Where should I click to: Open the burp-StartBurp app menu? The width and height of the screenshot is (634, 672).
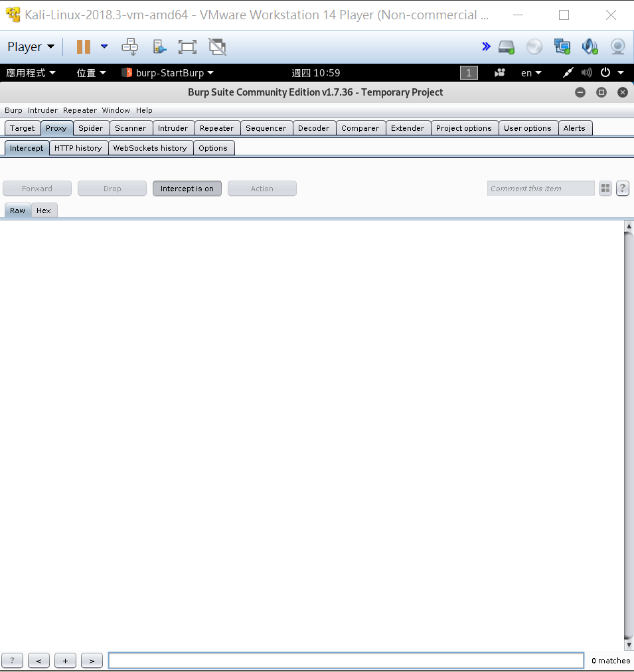pos(167,73)
